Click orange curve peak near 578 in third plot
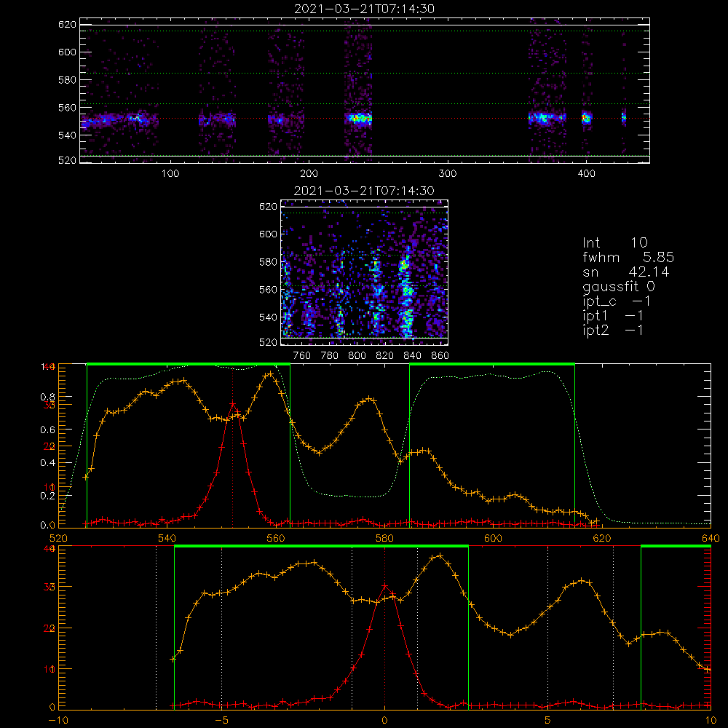The height and width of the screenshot is (728, 728). coord(369,398)
